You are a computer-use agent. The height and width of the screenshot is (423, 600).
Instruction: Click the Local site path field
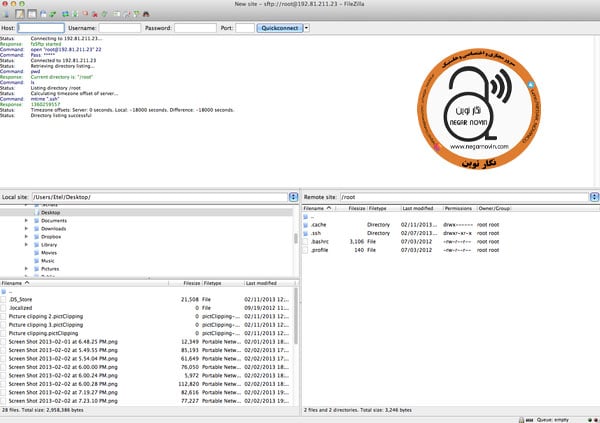[160, 197]
